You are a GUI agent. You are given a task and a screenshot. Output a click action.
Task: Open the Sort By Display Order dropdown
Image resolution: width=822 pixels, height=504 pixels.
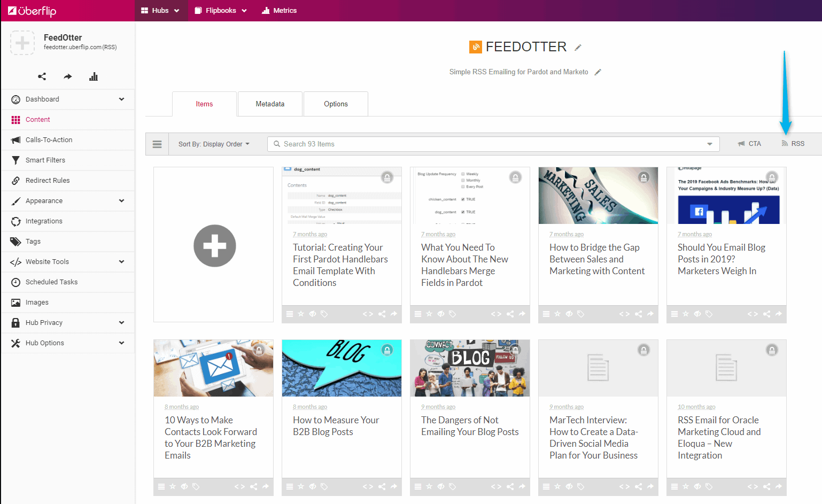tap(214, 144)
